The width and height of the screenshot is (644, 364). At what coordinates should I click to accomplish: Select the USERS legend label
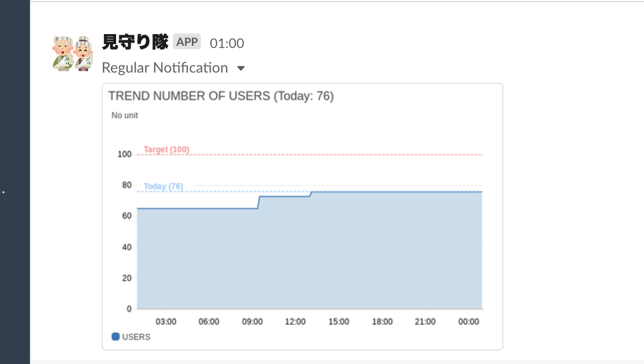tap(136, 337)
